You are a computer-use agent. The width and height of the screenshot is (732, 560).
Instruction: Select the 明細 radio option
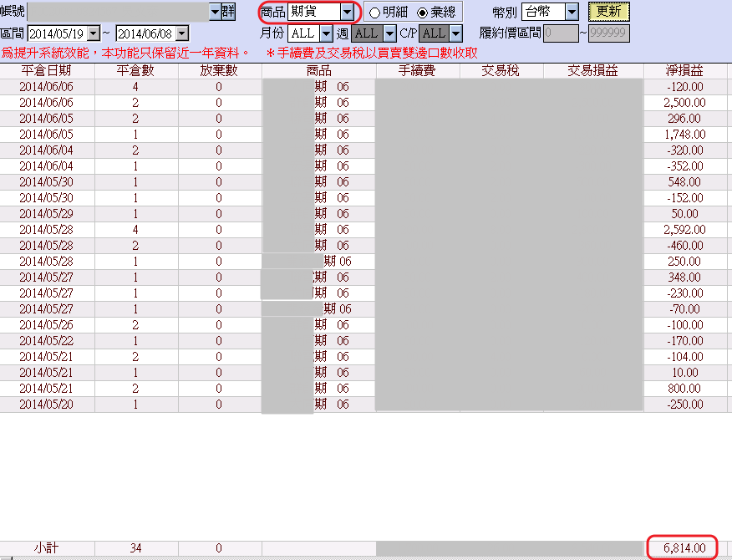point(375,13)
